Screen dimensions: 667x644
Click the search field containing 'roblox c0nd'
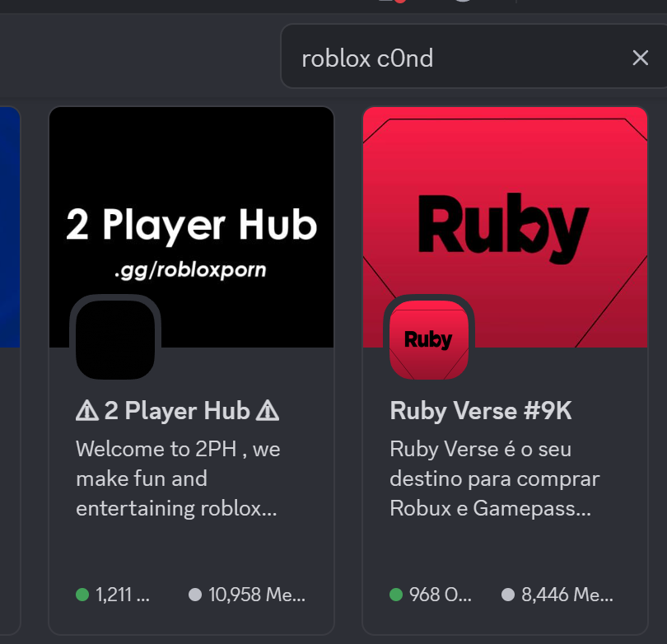[473, 56]
